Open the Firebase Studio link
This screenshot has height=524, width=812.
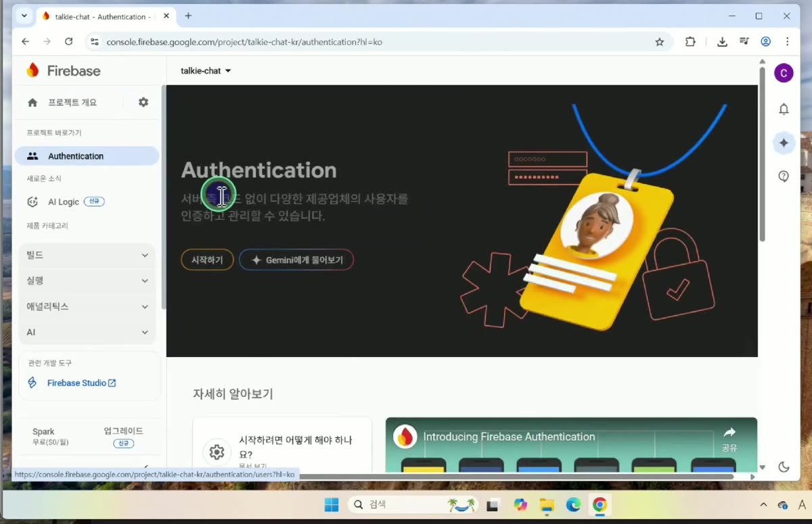pos(82,383)
